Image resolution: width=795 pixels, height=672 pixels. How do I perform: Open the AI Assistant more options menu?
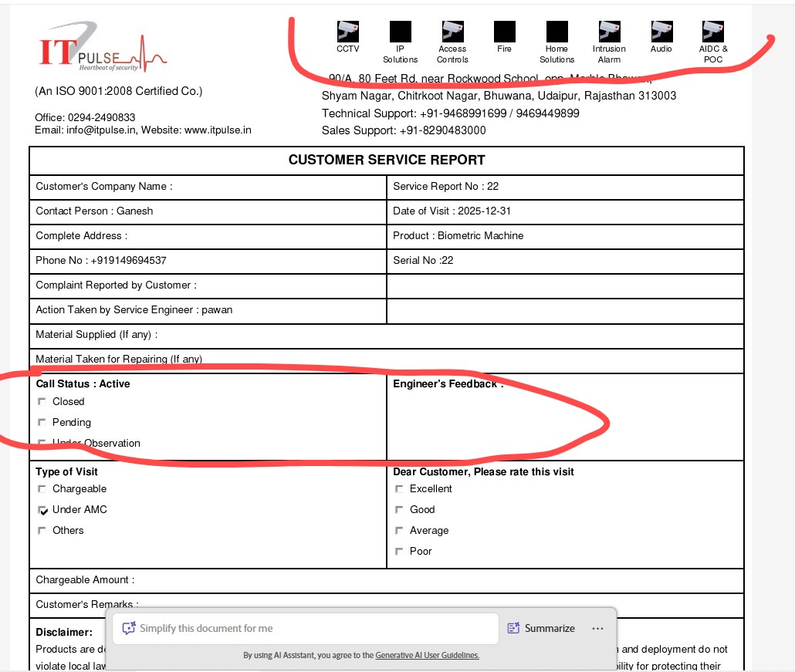coord(597,629)
